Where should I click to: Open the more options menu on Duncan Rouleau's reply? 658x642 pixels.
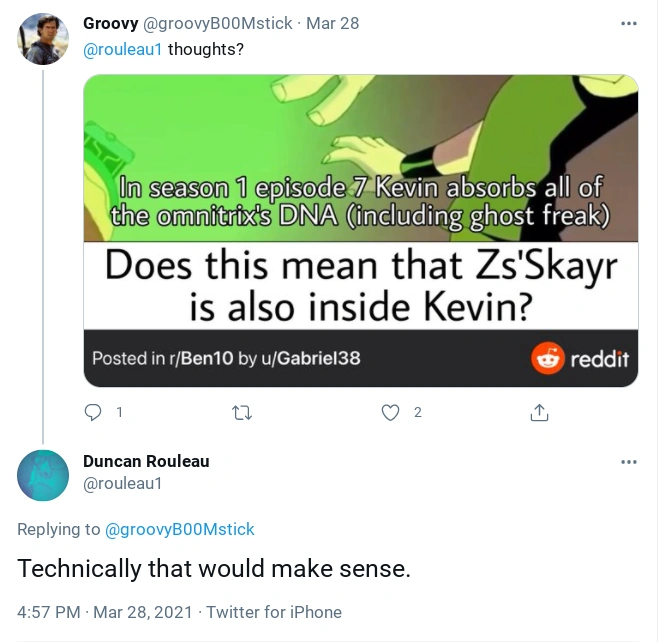[x=629, y=462]
